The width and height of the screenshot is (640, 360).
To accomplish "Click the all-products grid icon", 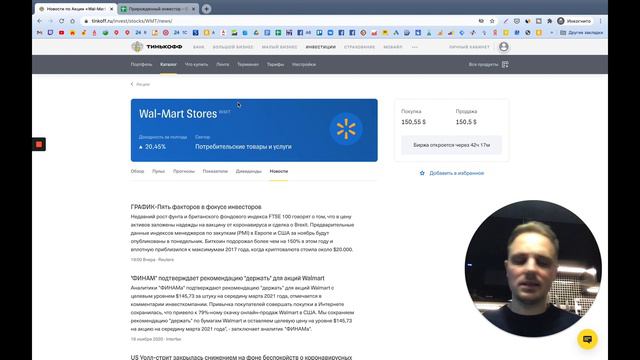I will [x=505, y=64].
